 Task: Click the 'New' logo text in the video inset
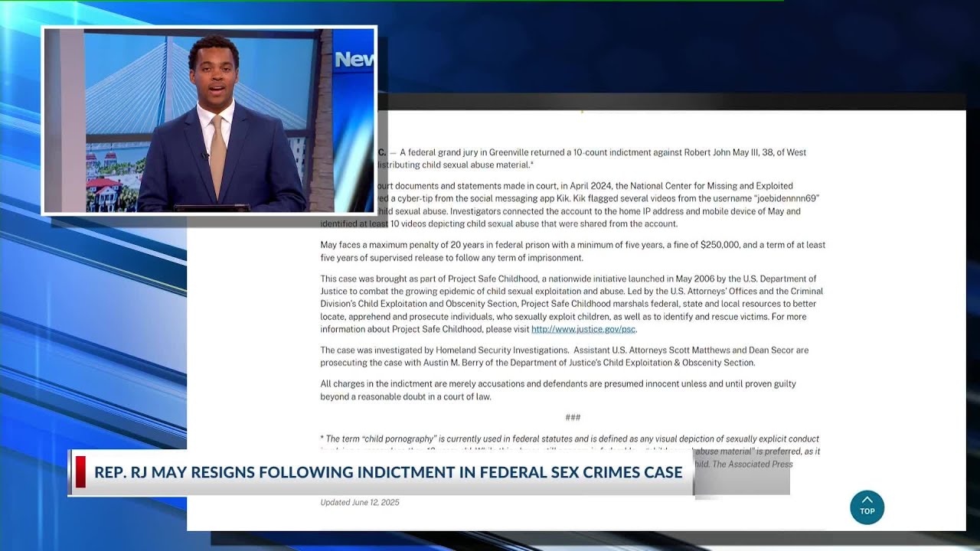pos(354,60)
